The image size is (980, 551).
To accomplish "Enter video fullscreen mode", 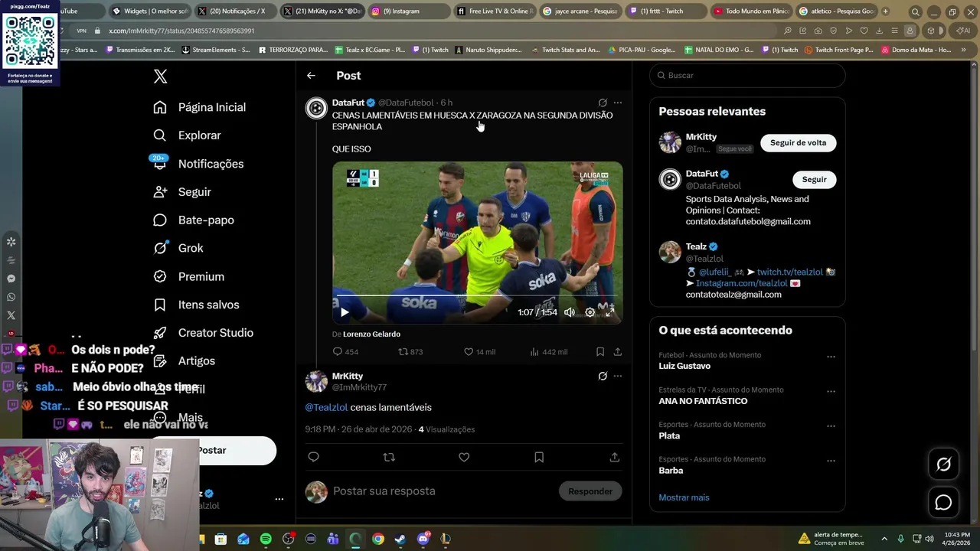I will point(610,312).
